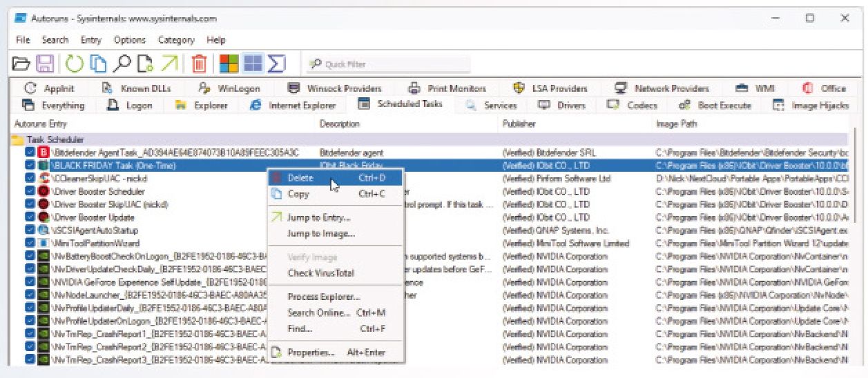
Task: Open the Category menu
Action: [x=177, y=40]
